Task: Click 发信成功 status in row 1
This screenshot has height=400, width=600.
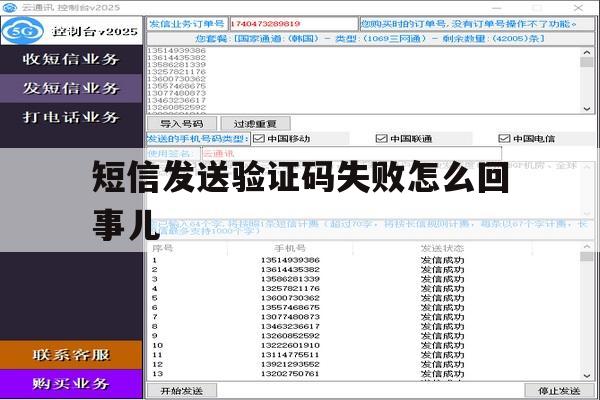Action: 442,260
